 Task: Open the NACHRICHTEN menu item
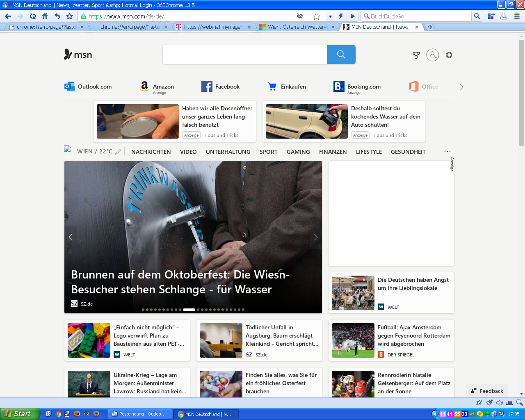click(x=151, y=152)
